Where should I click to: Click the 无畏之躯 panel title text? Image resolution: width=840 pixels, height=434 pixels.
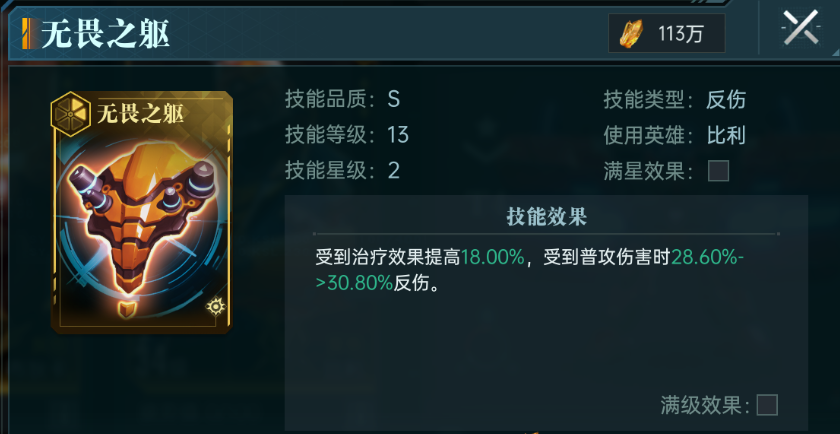[x=106, y=34]
